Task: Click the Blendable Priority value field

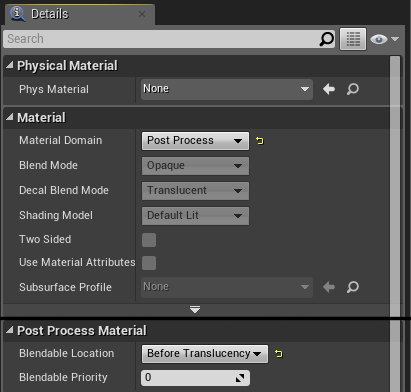Action: [x=195, y=378]
